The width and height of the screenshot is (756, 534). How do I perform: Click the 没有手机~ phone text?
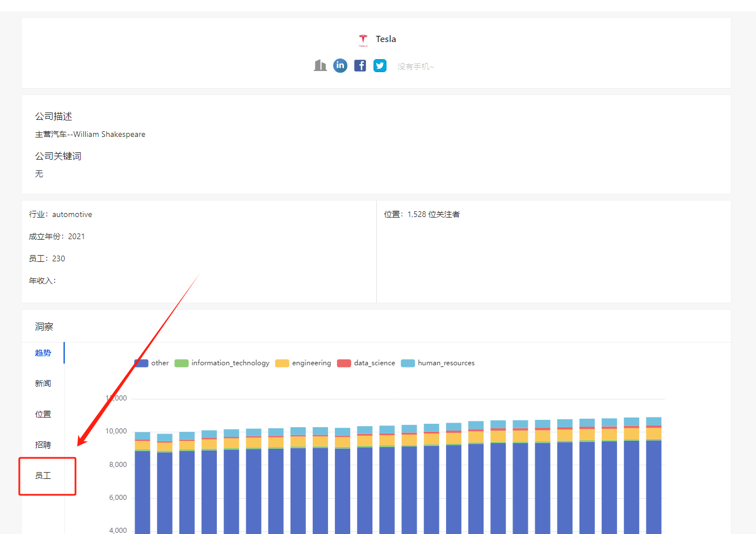415,66
